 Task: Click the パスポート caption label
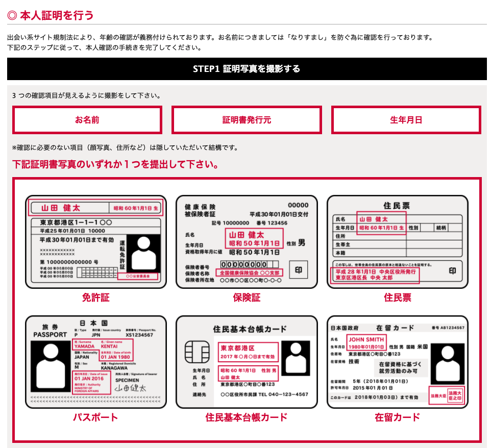96,417
